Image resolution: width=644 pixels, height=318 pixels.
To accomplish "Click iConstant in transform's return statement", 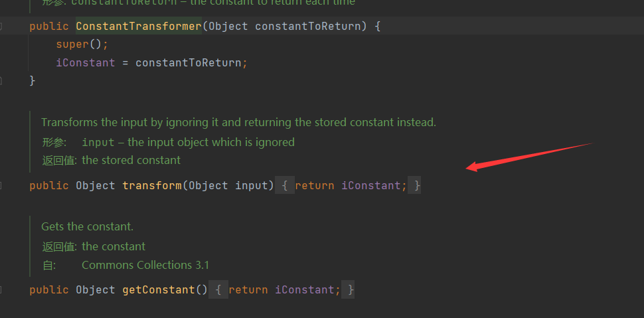I will pos(370,186).
